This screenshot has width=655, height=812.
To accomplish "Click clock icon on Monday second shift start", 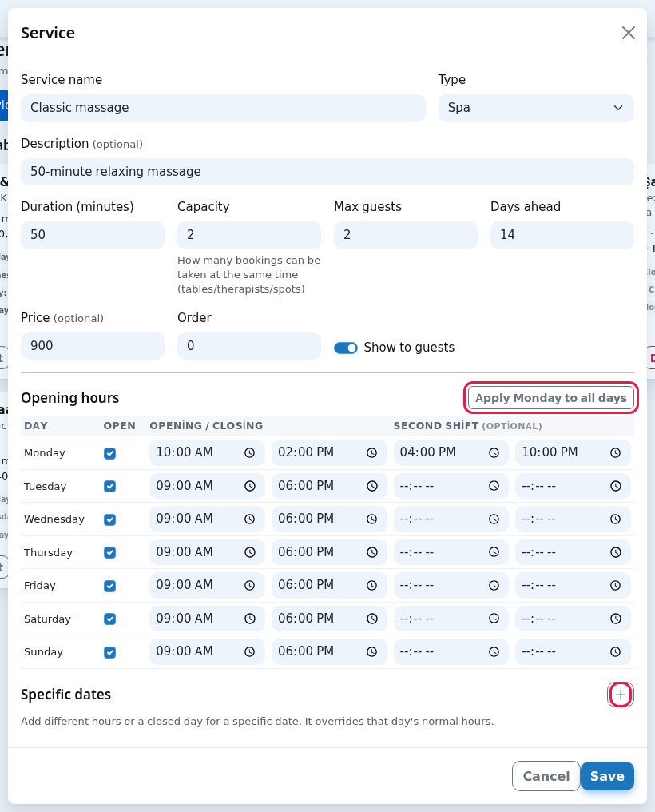I will pos(494,452).
